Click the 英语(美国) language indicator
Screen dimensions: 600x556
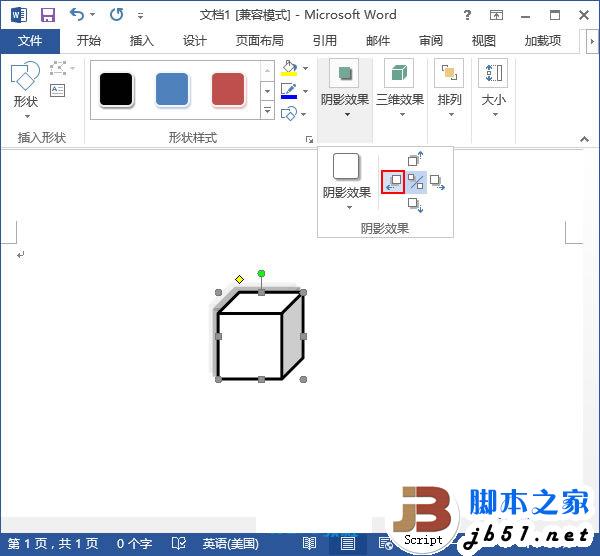(230, 543)
